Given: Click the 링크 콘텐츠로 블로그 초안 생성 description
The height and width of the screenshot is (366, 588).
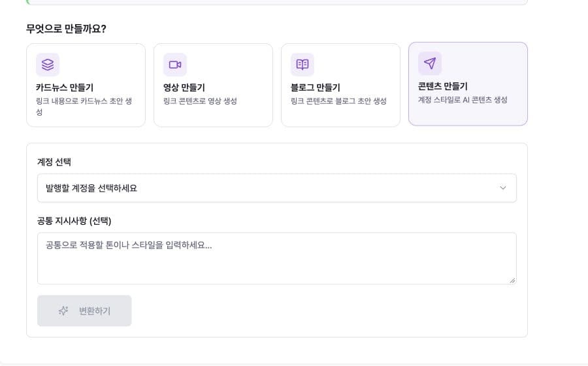Looking at the screenshot, I should (338, 101).
